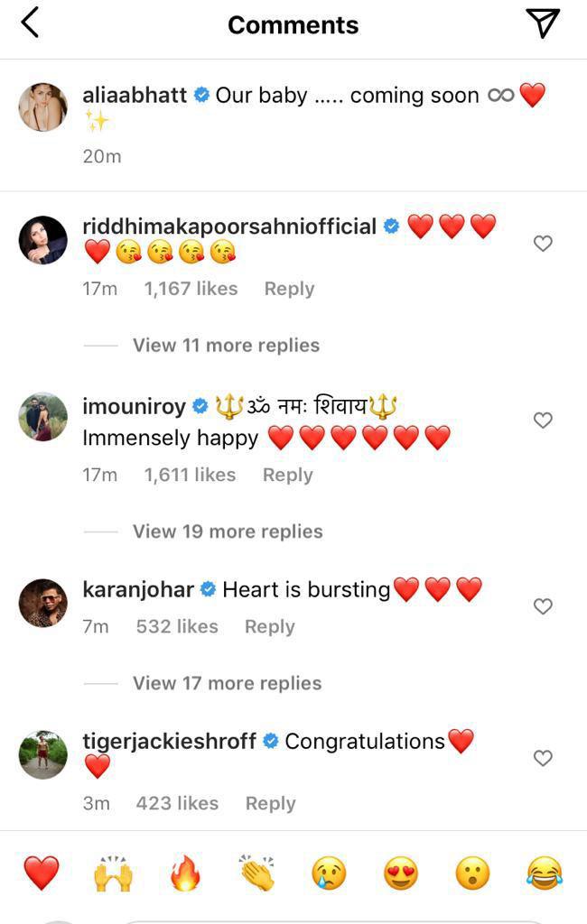Open the karanjohar username link

pyautogui.click(x=138, y=589)
